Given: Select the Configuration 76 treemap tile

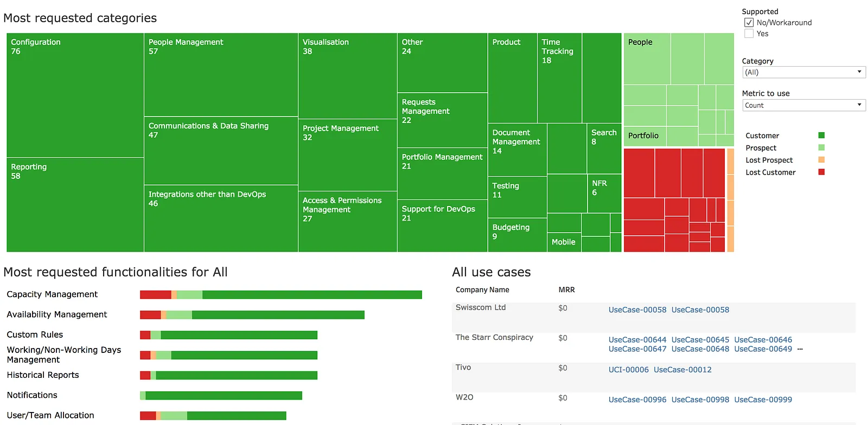Looking at the screenshot, I should [x=75, y=95].
